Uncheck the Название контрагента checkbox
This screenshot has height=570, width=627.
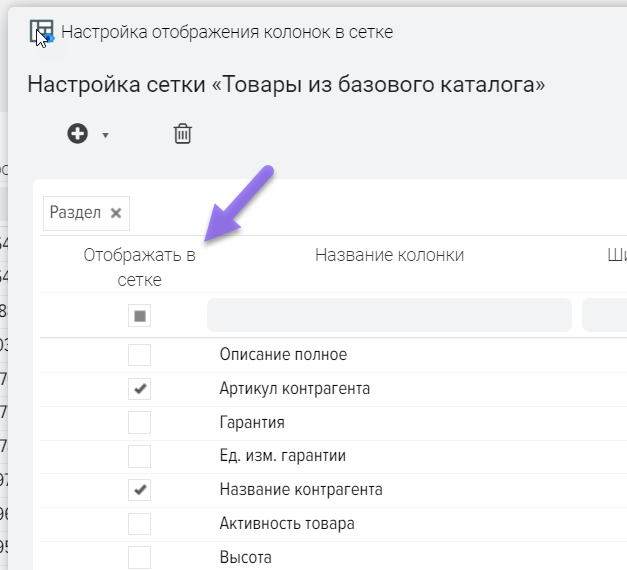point(140,490)
